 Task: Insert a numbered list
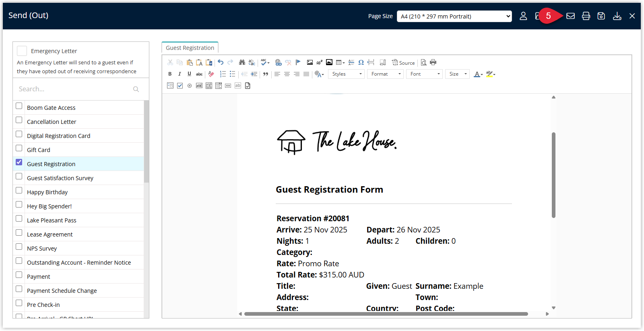(x=223, y=74)
